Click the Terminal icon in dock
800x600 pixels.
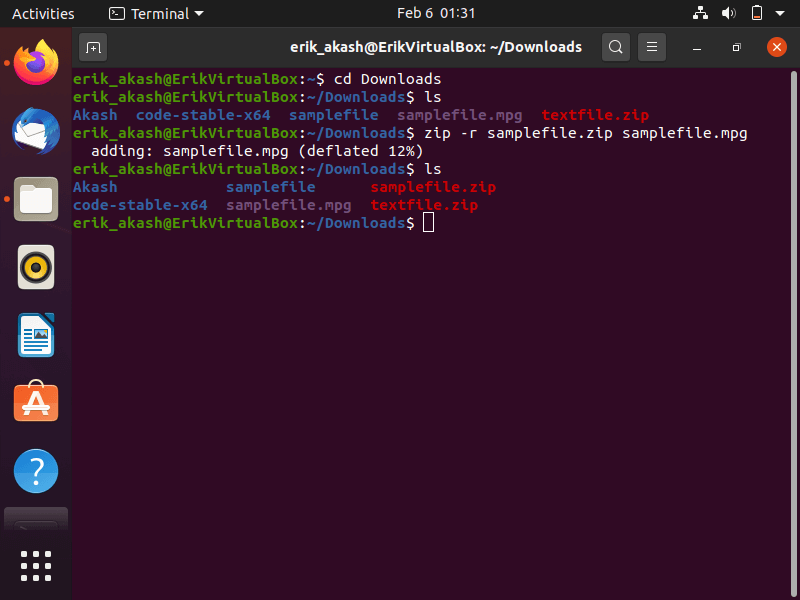click(x=36, y=519)
